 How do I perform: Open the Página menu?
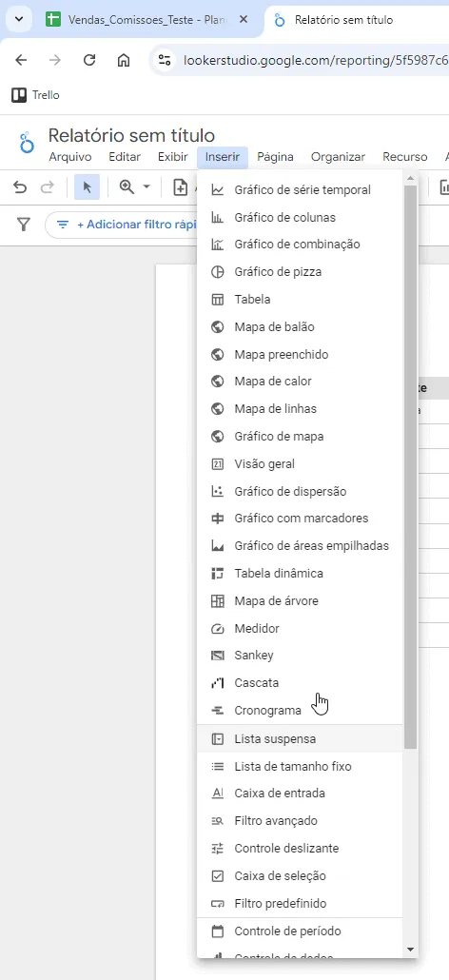point(275,157)
